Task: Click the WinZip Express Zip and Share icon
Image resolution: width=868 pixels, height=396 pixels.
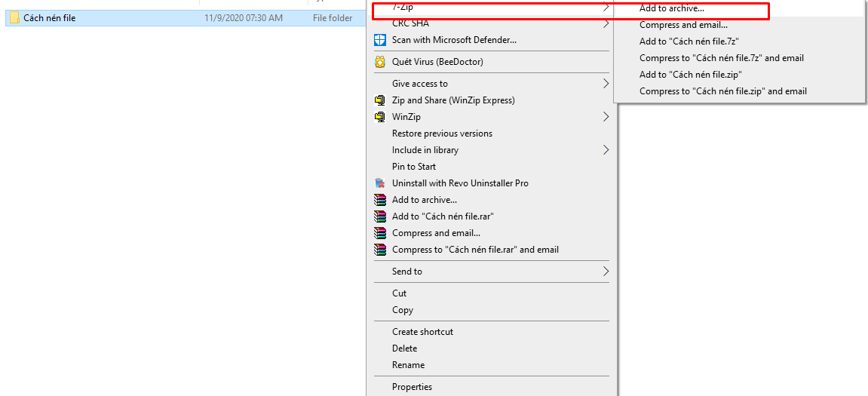Action: coord(380,100)
